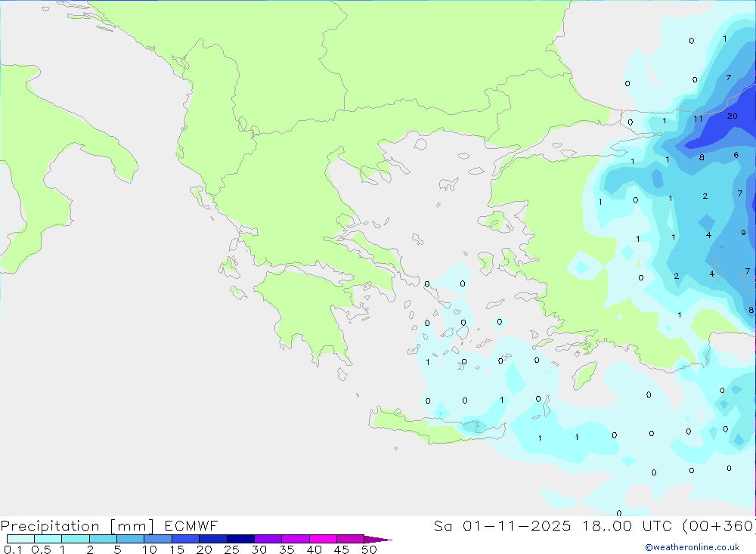Click the '50' legend scale label
Viewport: 756px width, 554px height.
tap(370, 549)
